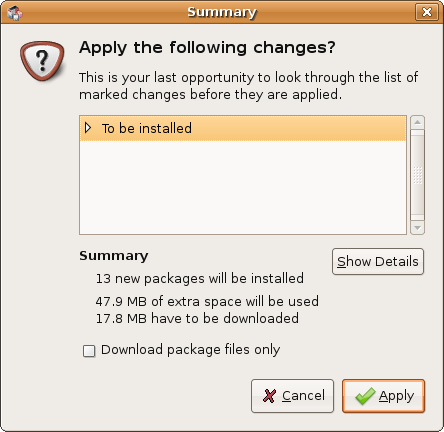This screenshot has width=444, height=432.
Task: Click the 'Download package files only' label
Action: click(190, 350)
